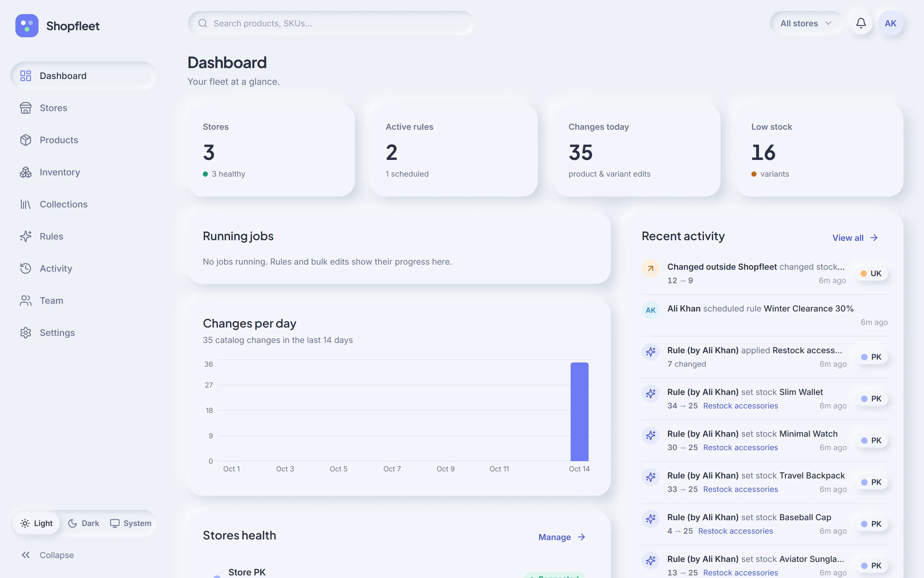Open the Activity page label
The height and width of the screenshot is (578, 924).
tap(56, 268)
